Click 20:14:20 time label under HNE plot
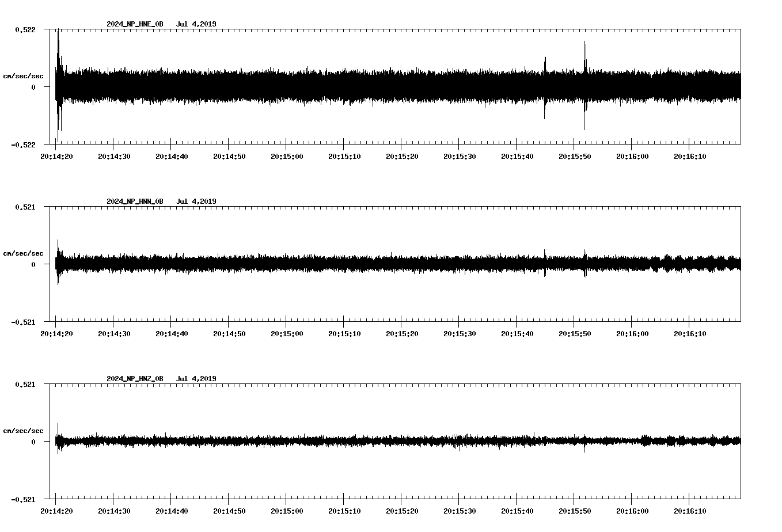The width and height of the screenshot is (782, 532). coord(56,157)
